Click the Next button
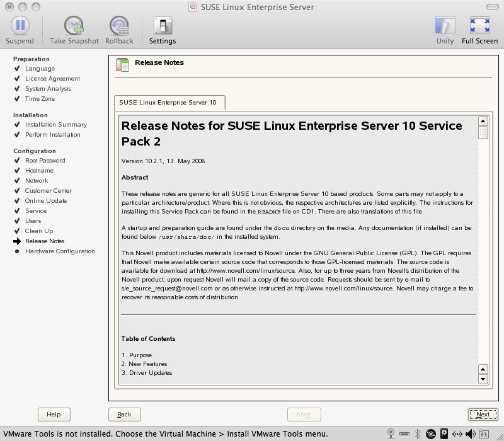 [x=483, y=415]
